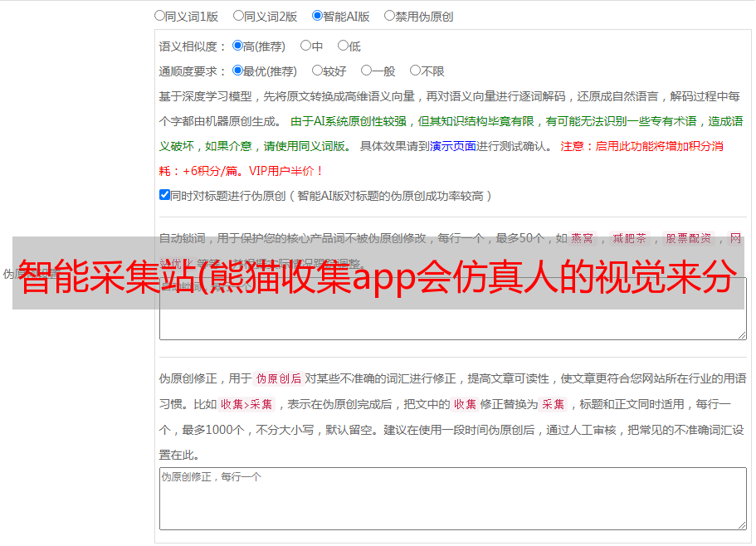Set 语义相似度 to 低
The image size is (756, 546).
tap(343, 46)
